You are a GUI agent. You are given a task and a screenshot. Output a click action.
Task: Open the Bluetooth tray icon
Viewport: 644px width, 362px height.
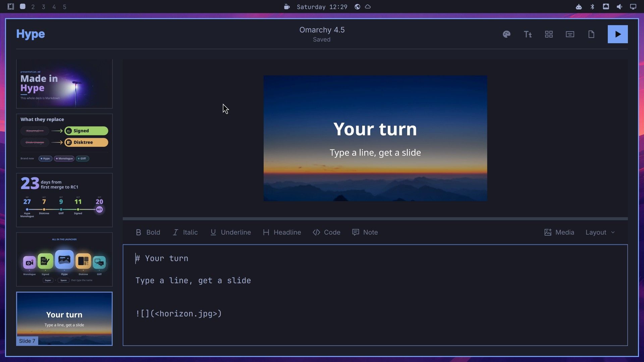tap(592, 7)
